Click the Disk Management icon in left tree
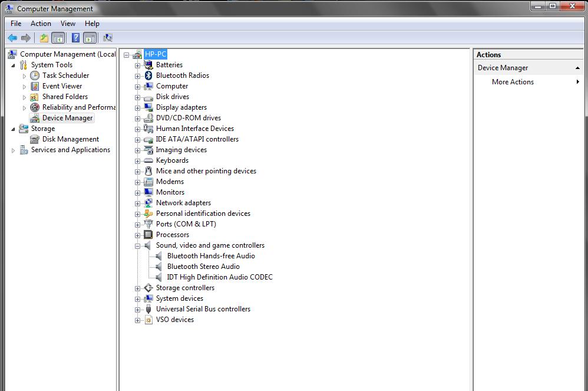The width and height of the screenshot is (588, 391). (35, 139)
